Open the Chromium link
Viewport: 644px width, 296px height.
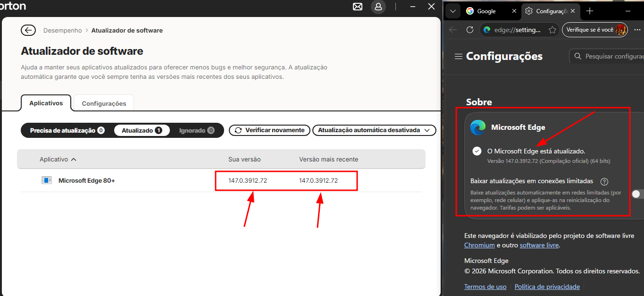tap(479, 245)
